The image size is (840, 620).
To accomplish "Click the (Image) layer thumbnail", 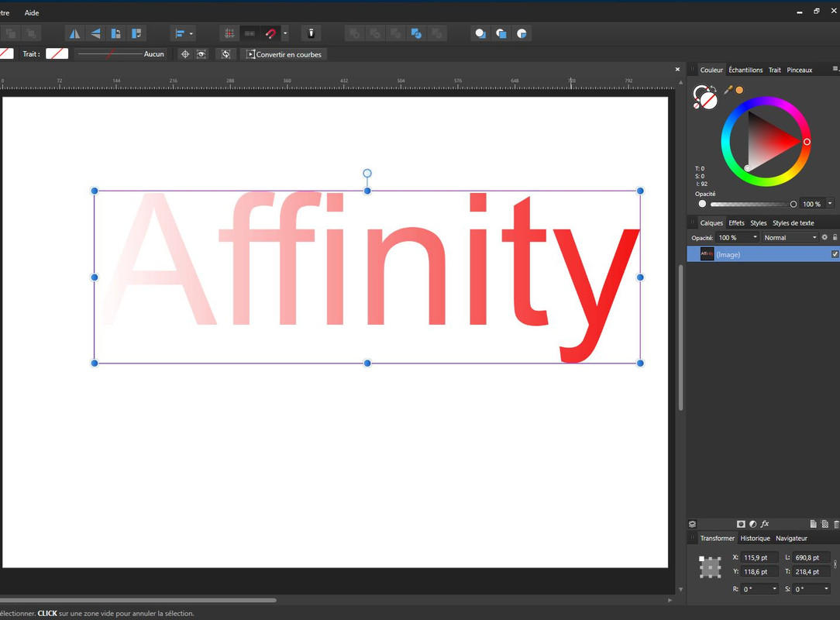I will [707, 254].
